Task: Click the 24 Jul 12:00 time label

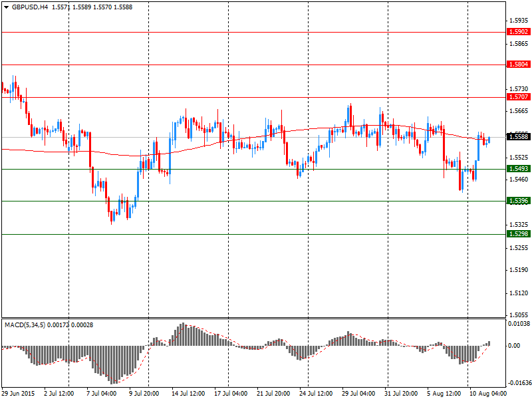Action: point(316,394)
